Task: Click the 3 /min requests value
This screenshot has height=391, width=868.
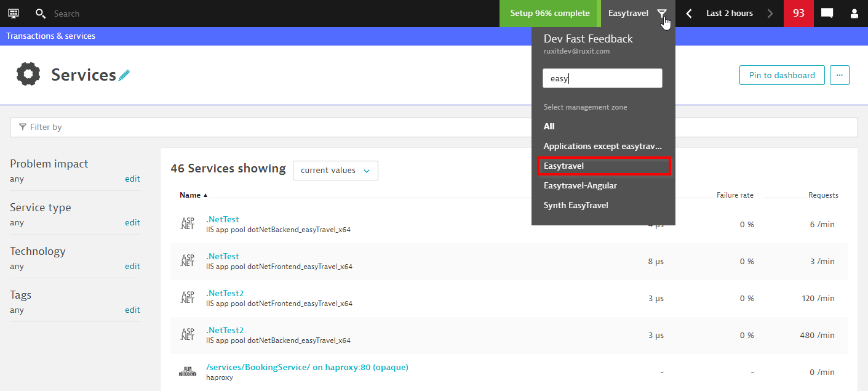Action: pos(822,262)
